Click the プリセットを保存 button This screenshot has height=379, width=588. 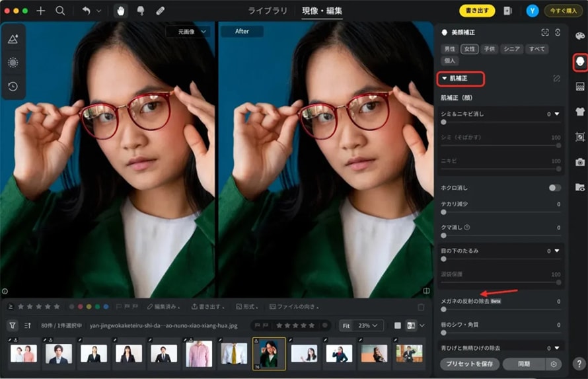point(469,364)
